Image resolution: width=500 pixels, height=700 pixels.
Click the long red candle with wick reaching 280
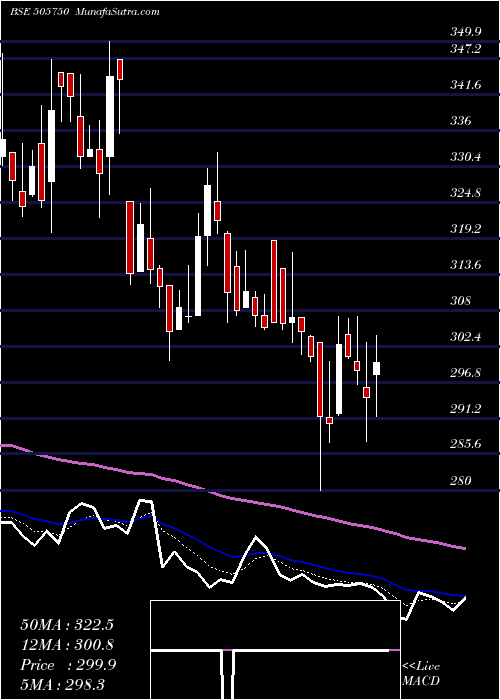tap(320, 416)
